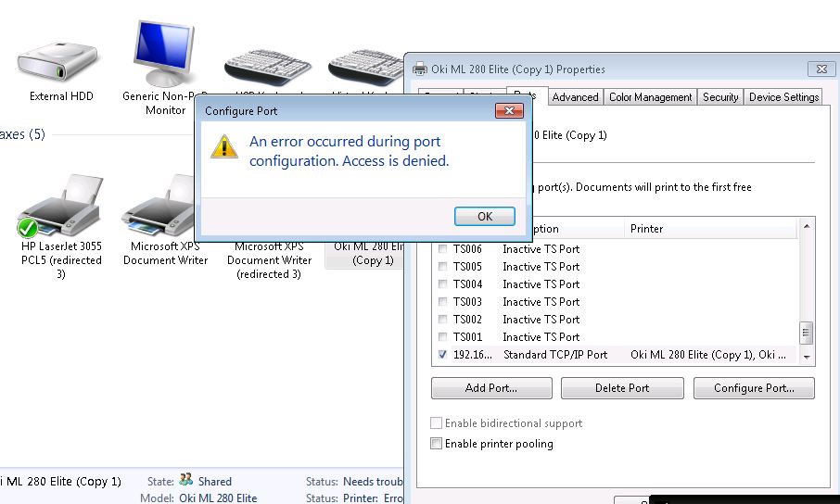Viewport: 840px width, 504px height.
Task: Click the 'Oki ML 280 Elite' model text
Action: (218, 498)
